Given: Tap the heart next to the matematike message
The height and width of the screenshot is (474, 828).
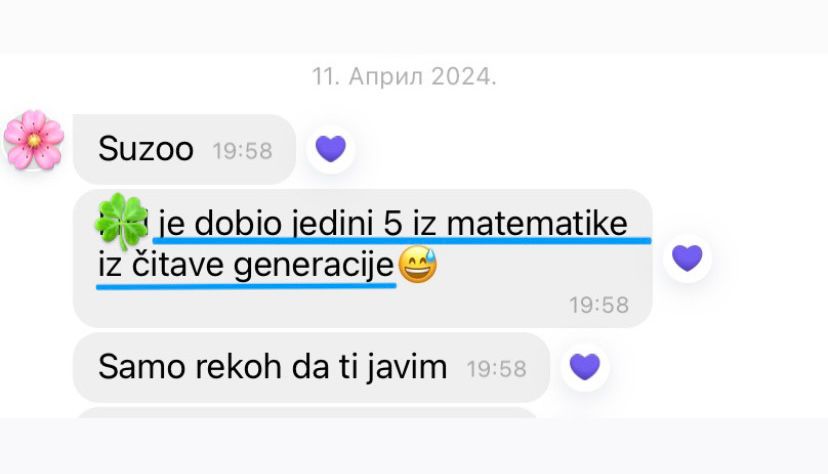Looking at the screenshot, I should 687,258.
